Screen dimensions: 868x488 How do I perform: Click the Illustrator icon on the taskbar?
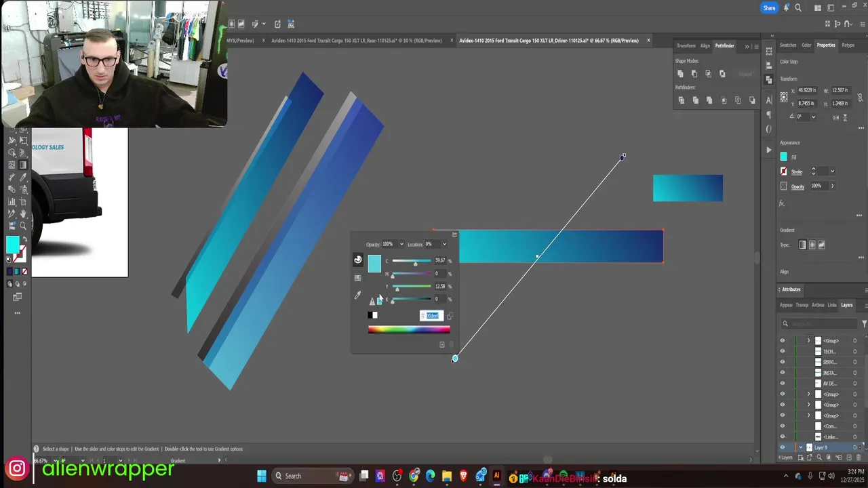(496, 476)
